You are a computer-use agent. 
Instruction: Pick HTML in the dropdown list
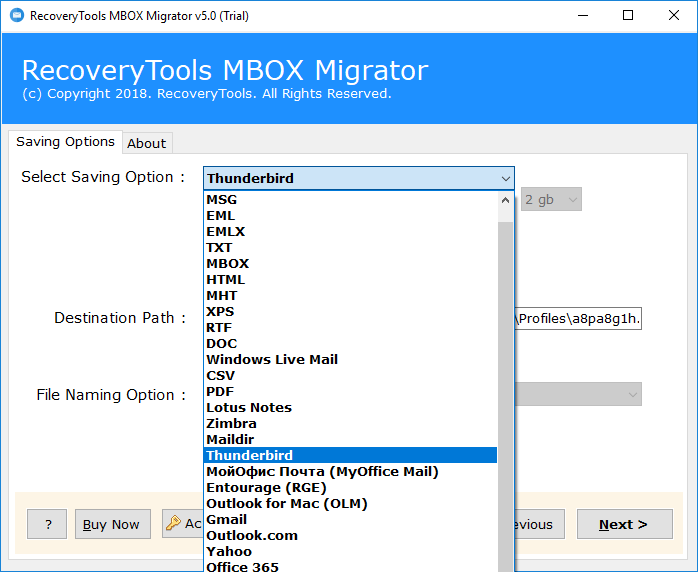point(350,280)
